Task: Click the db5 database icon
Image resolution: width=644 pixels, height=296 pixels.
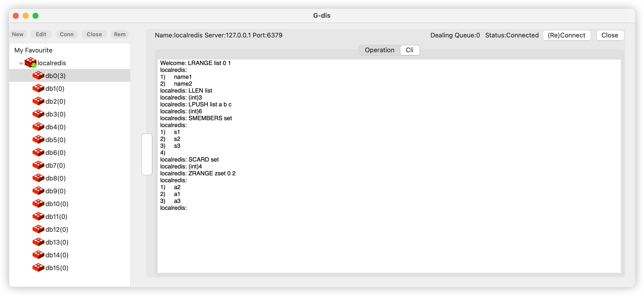Action: [x=38, y=139]
